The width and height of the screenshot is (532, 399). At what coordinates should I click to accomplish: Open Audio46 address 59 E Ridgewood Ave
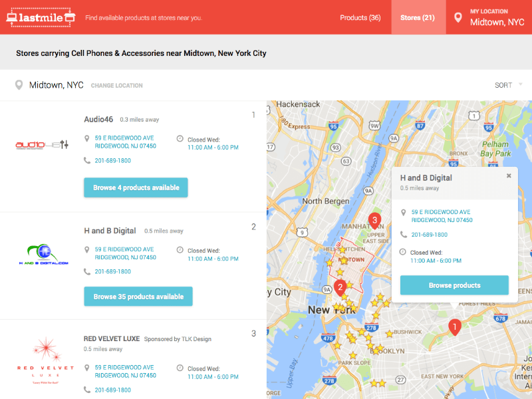[x=125, y=142]
